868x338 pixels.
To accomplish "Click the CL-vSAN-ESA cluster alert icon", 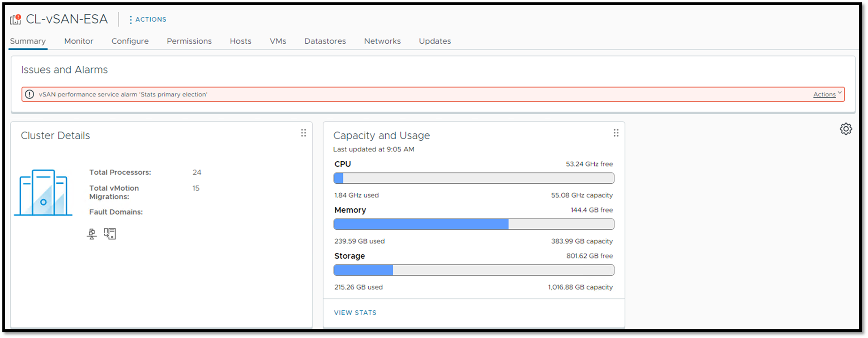I will tap(15, 19).
